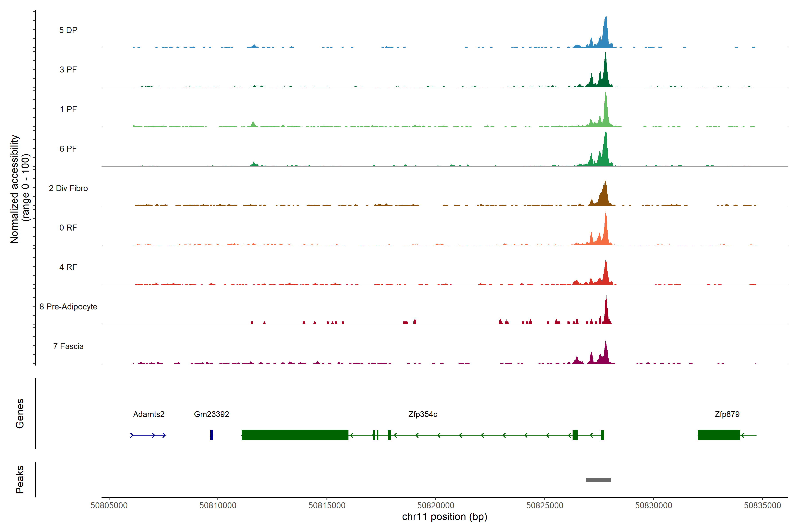Click the 3 PF track label

pyautogui.click(x=68, y=70)
